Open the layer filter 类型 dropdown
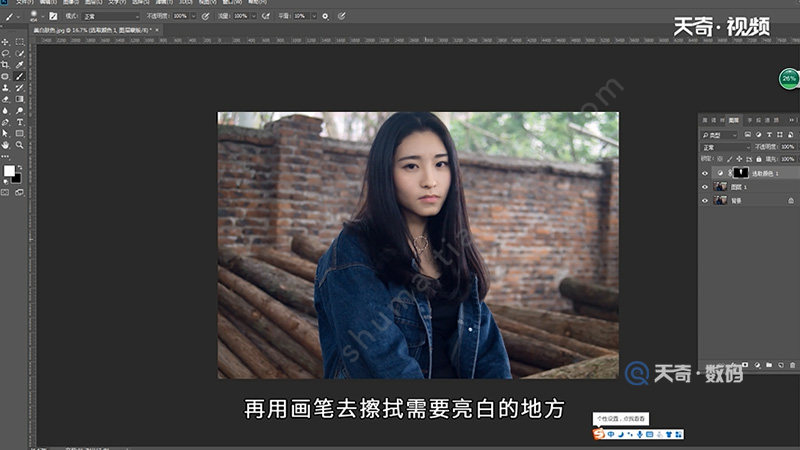The height and width of the screenshot is (450, 800). pyautogui.click(x=720, y=135)
